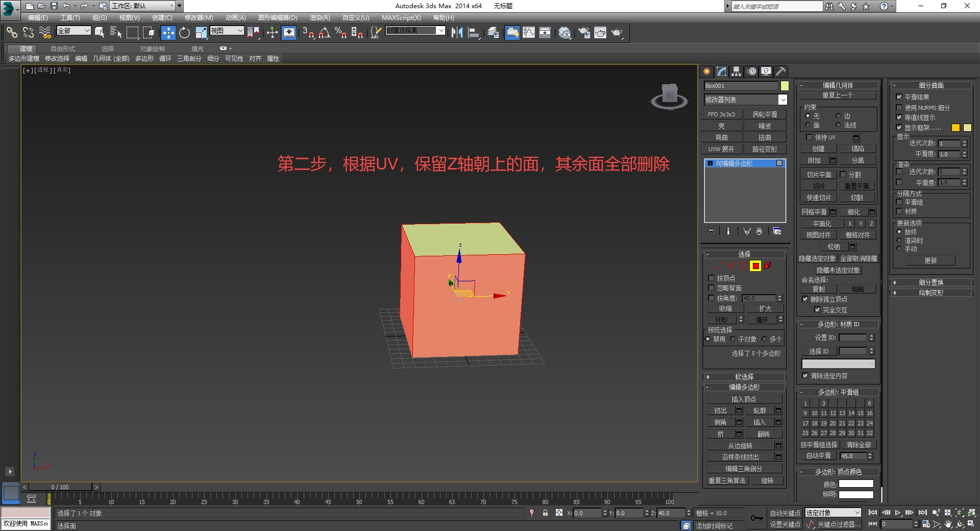Click the Render Production teapot icon
Image resolution: width=980 pixels, height=531 pixels.
tap(617, 33)
